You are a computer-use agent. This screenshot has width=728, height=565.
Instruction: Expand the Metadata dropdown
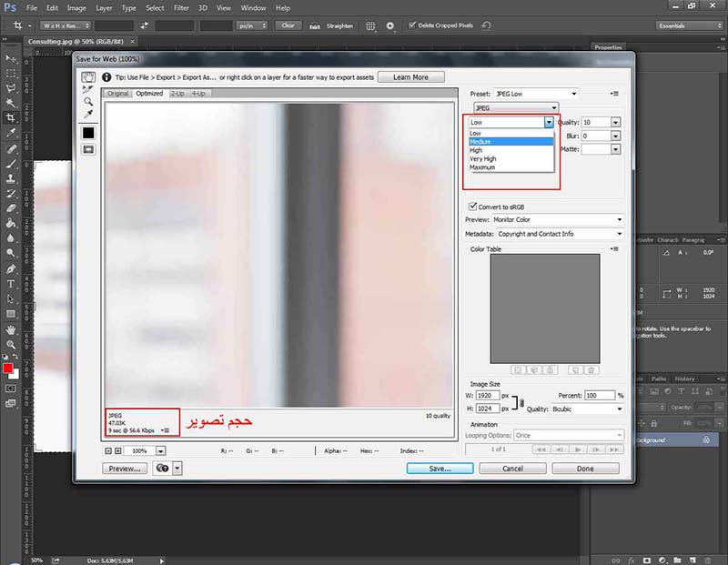(x=560, y=234)
